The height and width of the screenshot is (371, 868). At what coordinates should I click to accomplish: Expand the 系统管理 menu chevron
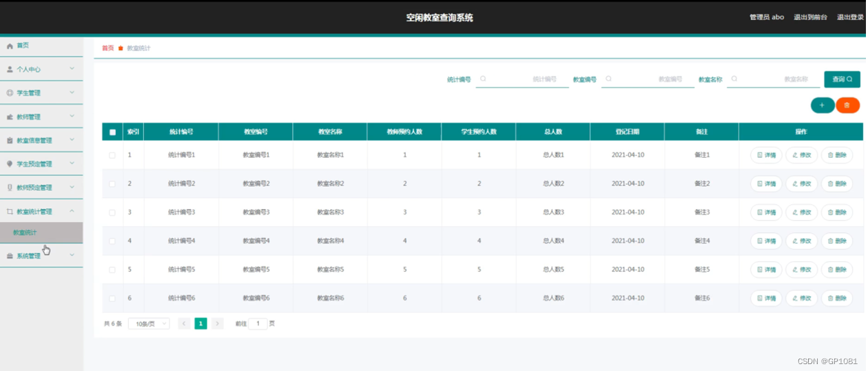click(x=72, y=255)
